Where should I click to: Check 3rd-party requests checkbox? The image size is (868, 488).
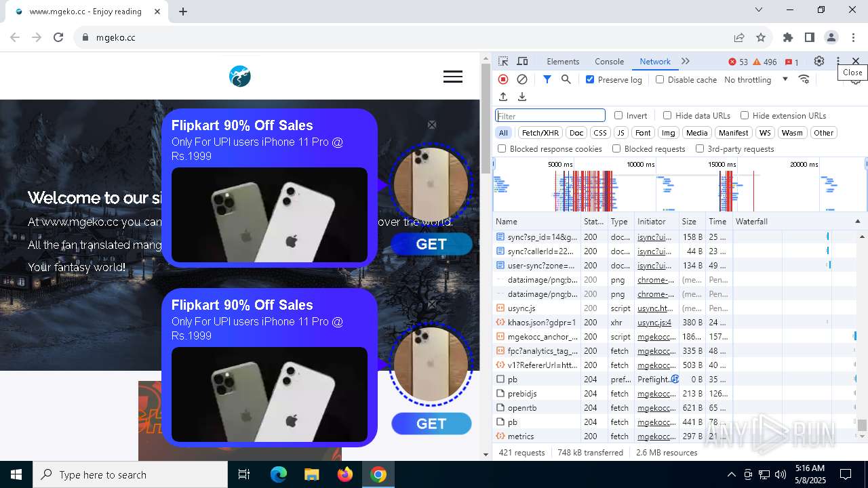pos(700,148)
